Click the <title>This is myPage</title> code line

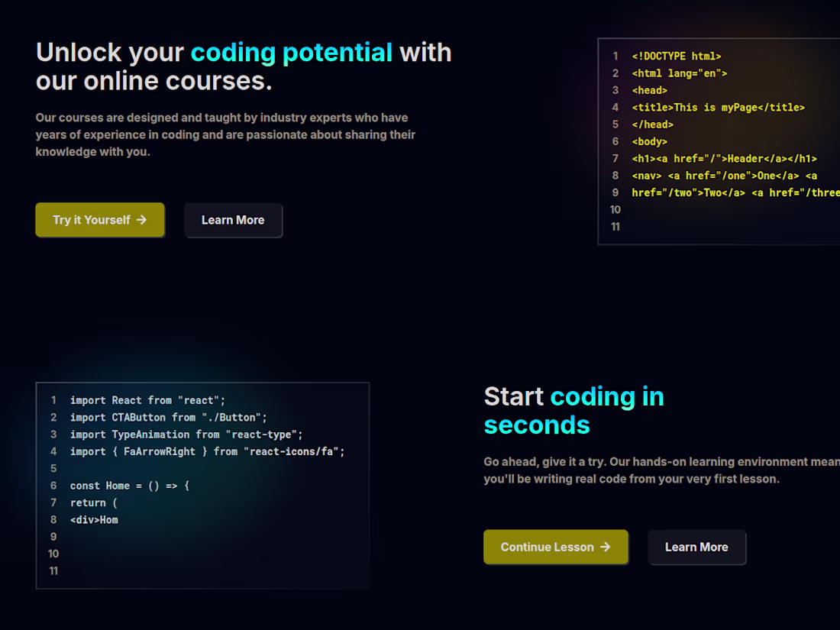(x=718, y=107)
